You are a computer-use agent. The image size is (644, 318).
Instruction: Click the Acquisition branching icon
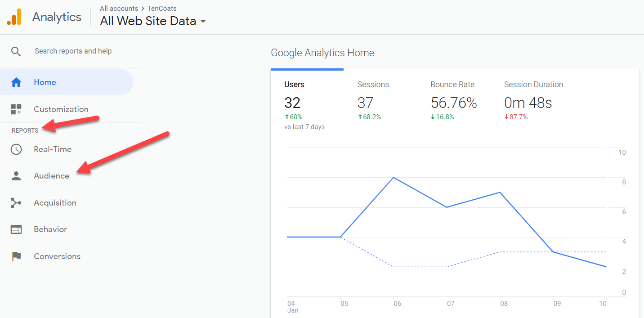16,203
